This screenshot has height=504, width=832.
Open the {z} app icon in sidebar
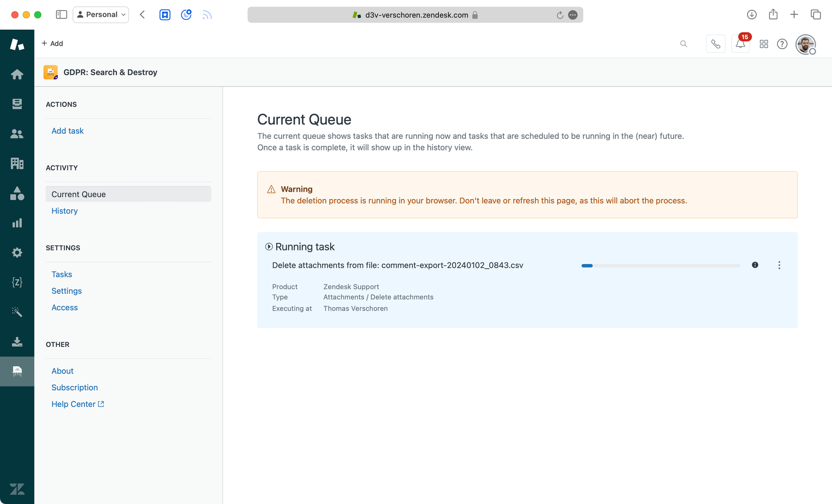(x=17, y=282)
